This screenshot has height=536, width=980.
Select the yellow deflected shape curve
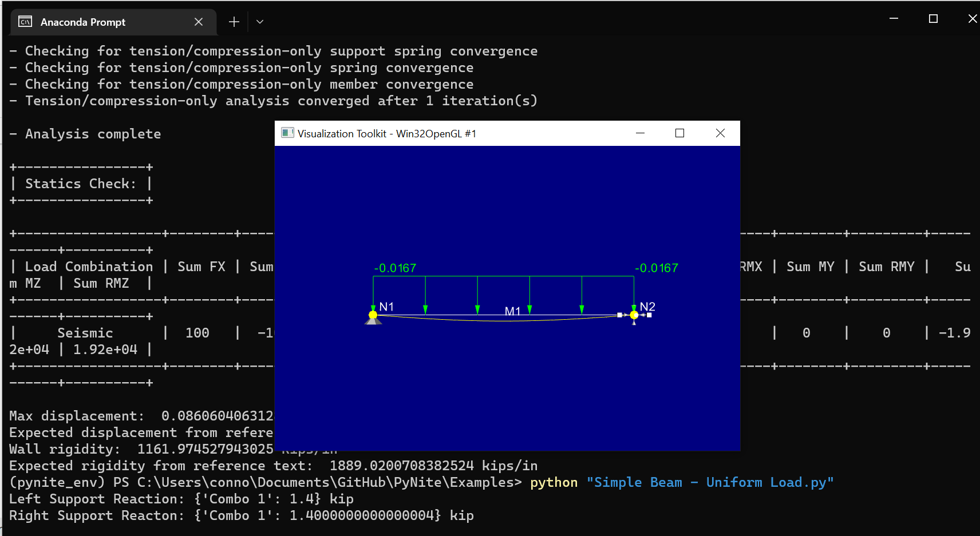(x=504, y=320)
